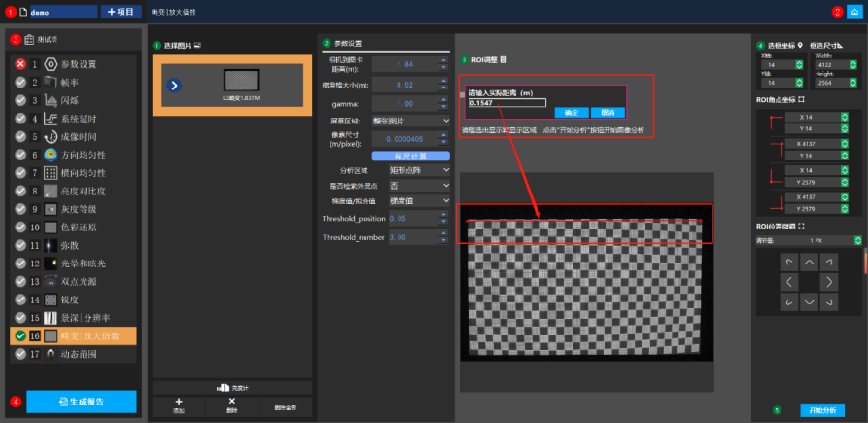The width and height of the screenshot is (868, 423).
Task: Toggle the check mark for 动态范围 item
Action: point(20,354)
